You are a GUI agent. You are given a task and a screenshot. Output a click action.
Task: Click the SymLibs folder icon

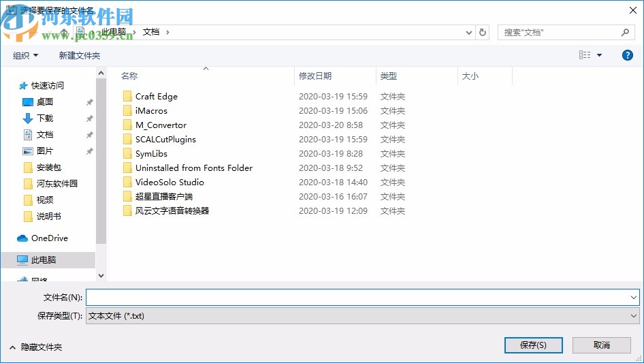pyautogui.click(x=127, y=154)
